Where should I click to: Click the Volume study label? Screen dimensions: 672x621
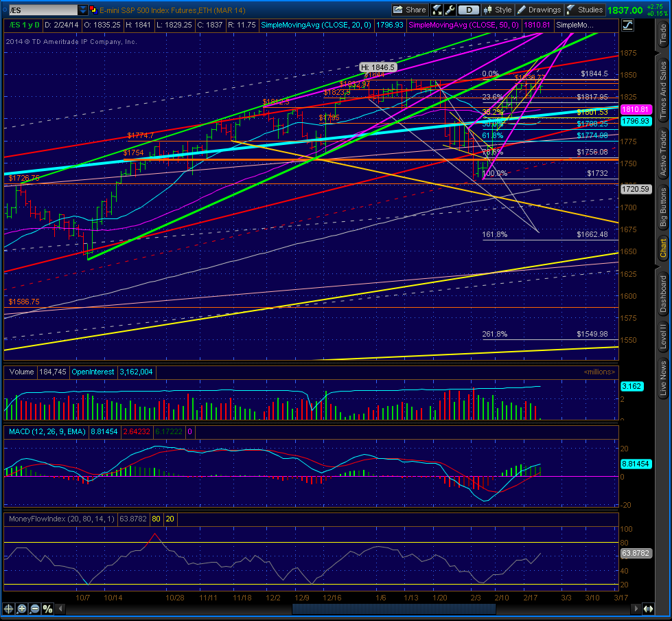point(21,372)
